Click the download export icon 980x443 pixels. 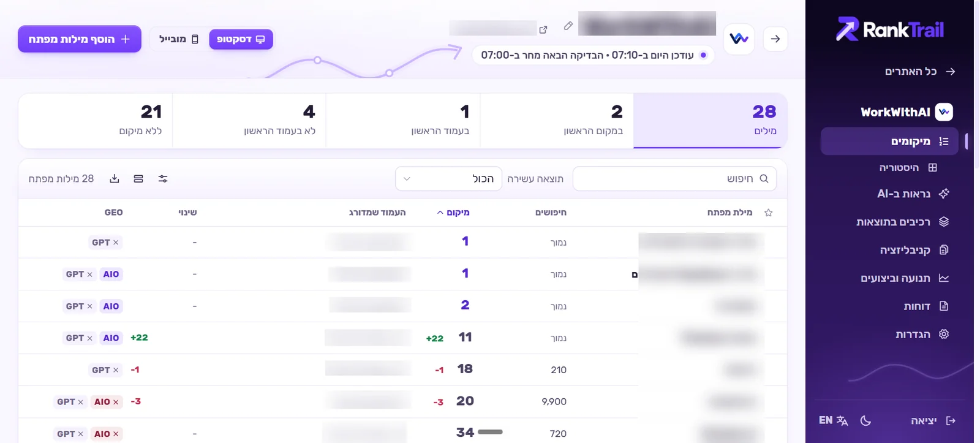115,179
